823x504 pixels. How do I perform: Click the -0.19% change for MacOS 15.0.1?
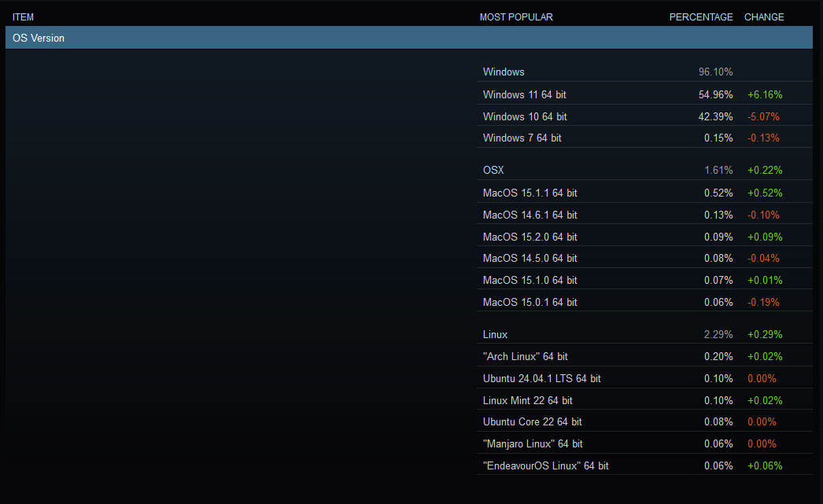pyautogui.click(x=763, y=302)
